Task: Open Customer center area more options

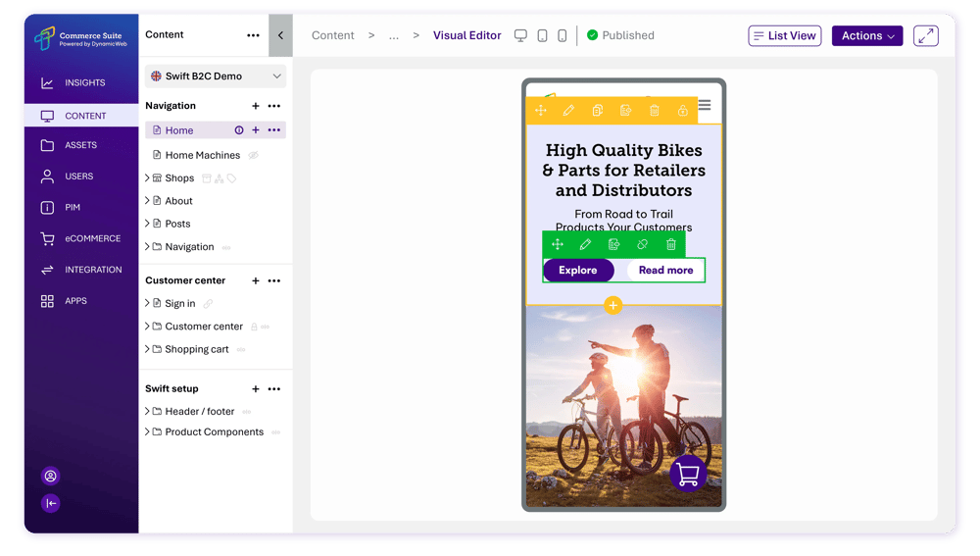Action: tap(274, 280)
